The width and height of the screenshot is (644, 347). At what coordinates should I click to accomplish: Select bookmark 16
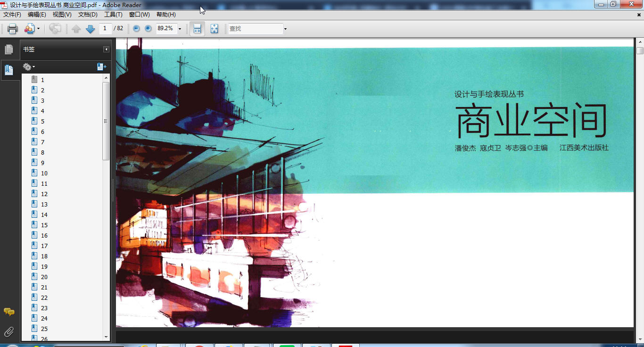[44, 236]
